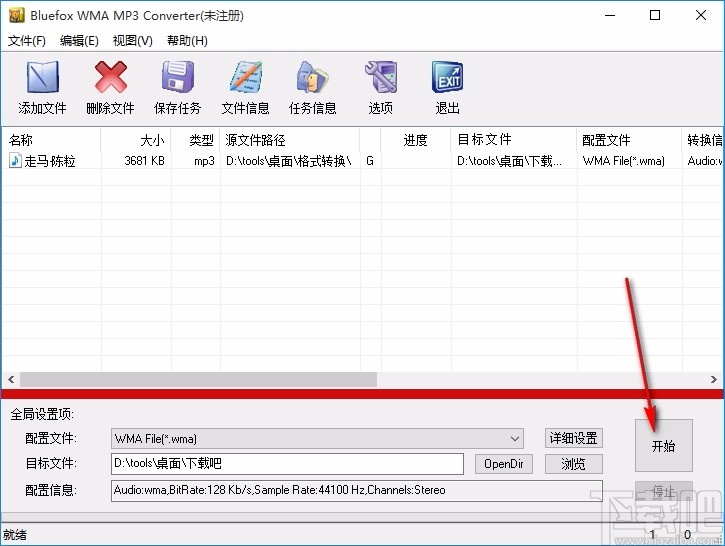
Task: Click the music note icon of 走马 file
Action: (15, 160)
